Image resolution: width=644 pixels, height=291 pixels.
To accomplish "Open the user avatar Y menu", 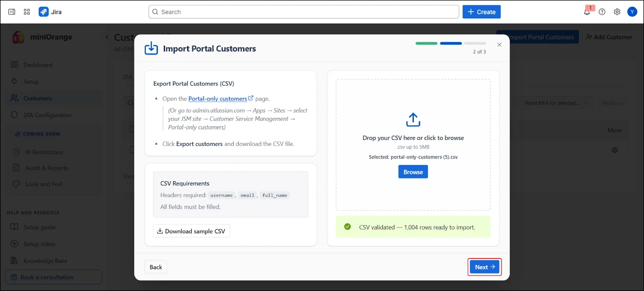I will [x=632, y=12].
